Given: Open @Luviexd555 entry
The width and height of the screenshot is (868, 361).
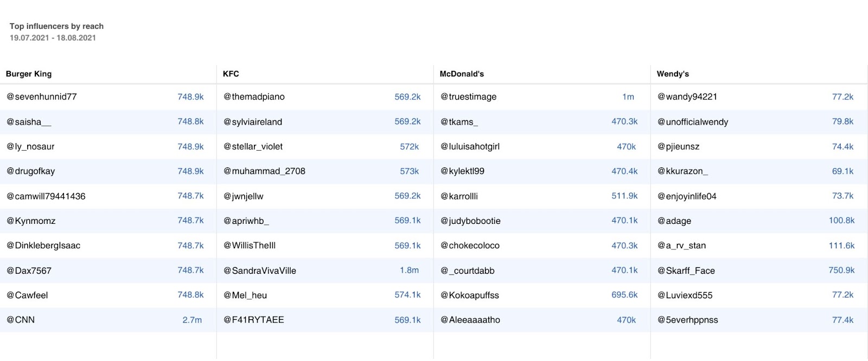Looking at the screenshot, I should (x=685, y=295).
